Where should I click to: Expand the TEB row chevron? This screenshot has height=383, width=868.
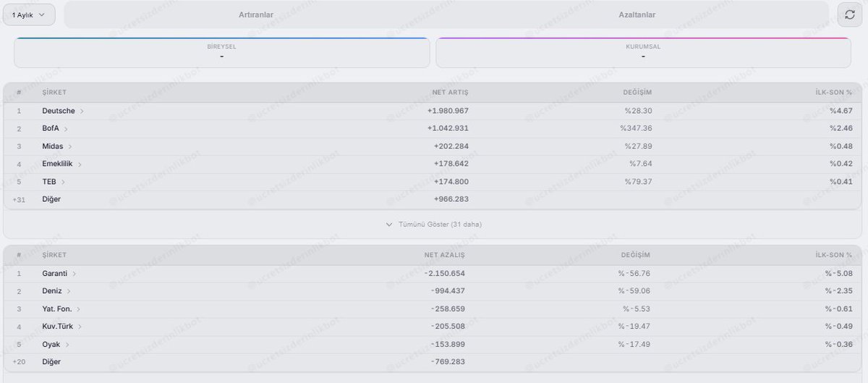(x=64, y=182)
